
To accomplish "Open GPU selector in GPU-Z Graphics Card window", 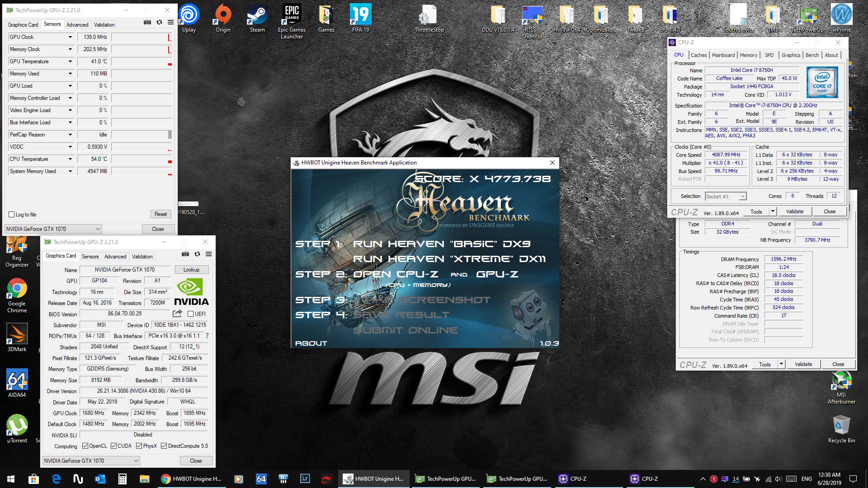I will tap(91, 461).
